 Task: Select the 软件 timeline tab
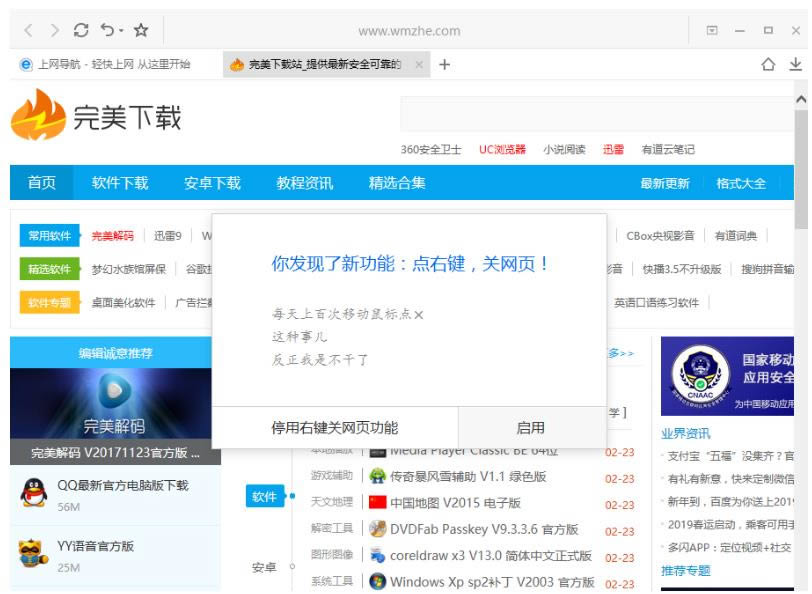click(x=265, y=497)
